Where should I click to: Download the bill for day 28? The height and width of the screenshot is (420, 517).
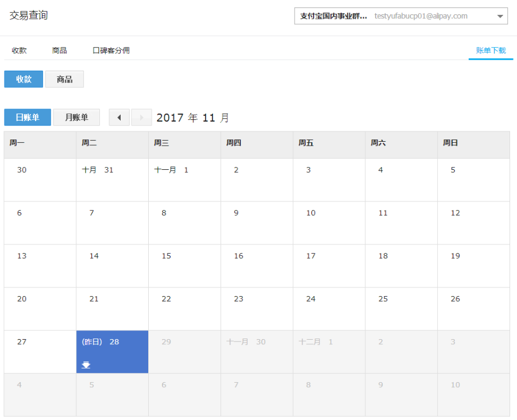click(x=86, y=365)
